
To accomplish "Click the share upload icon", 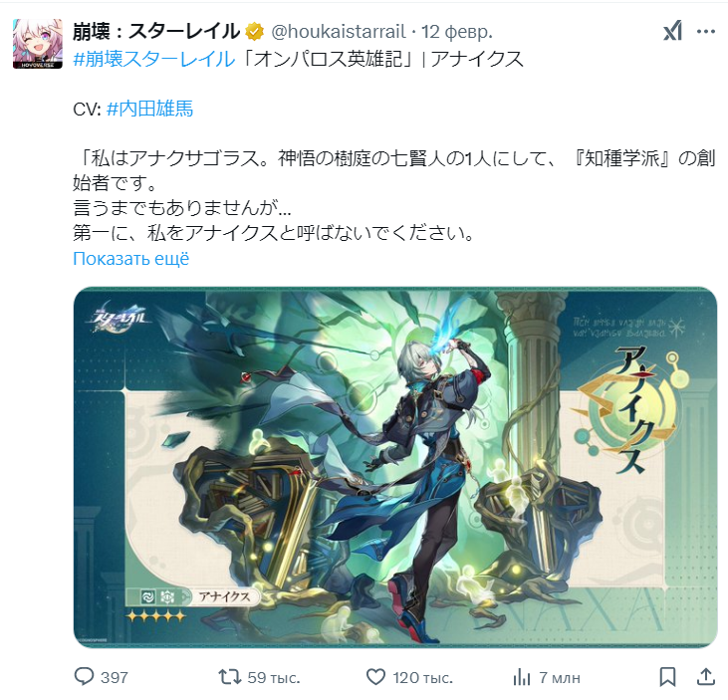I will point(706,676).
